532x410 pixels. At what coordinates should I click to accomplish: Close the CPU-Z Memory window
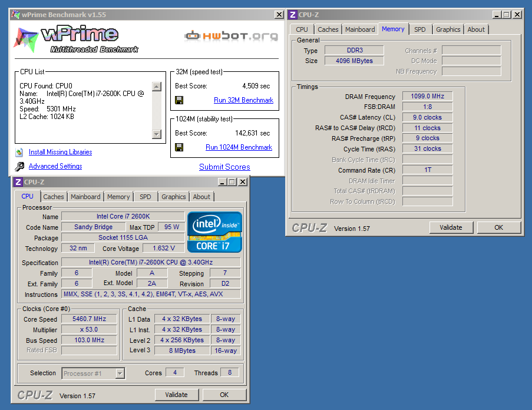(517, 15)
